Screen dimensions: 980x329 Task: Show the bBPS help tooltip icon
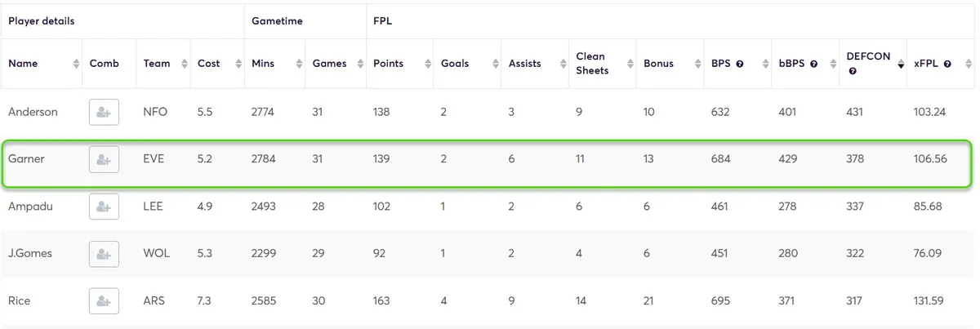tap(813, 64)
